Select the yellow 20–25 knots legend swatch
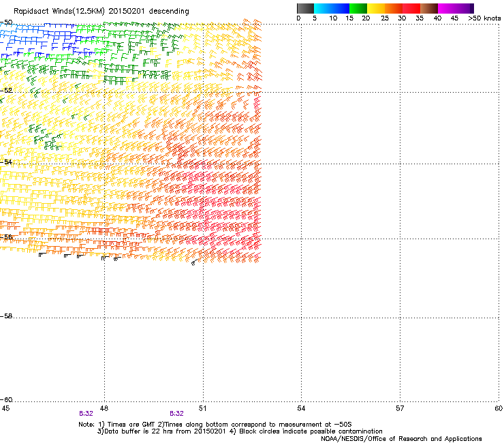 [376, 8]
